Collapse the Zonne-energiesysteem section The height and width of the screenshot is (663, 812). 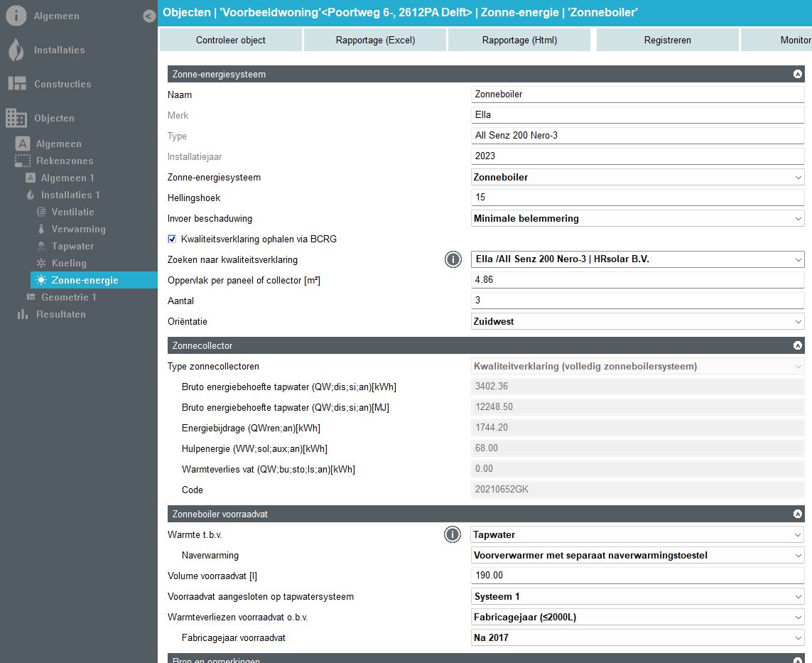[798, 74]
